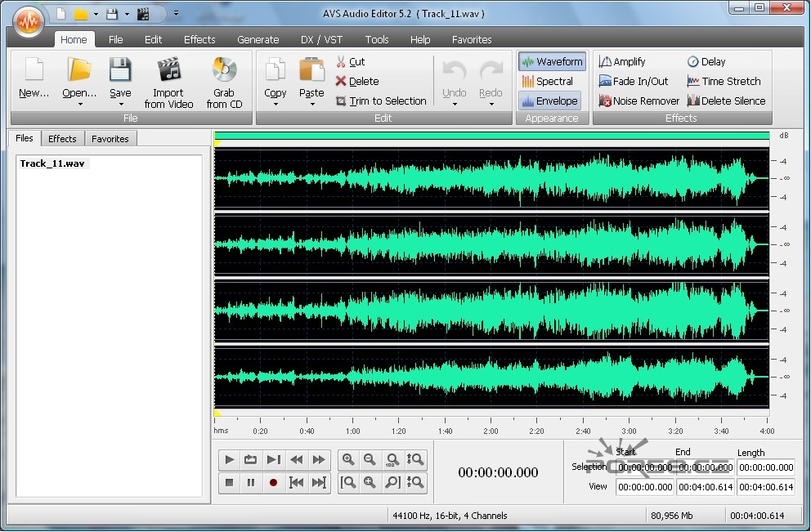The height and width of the screenshot is (532, 811).
Task: Click the magnifier minus Zoom Out icon
Action: pos(370,459)
